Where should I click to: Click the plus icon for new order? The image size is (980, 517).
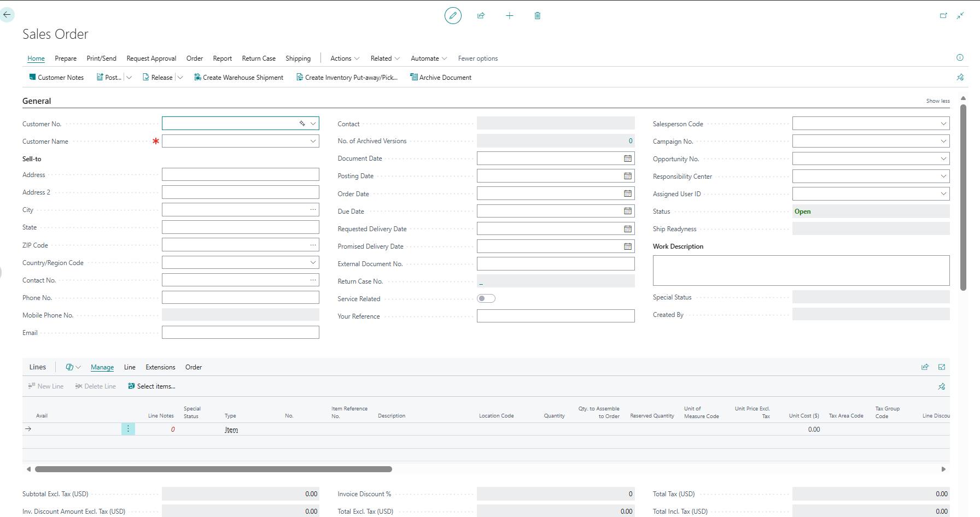coord(510,15)
